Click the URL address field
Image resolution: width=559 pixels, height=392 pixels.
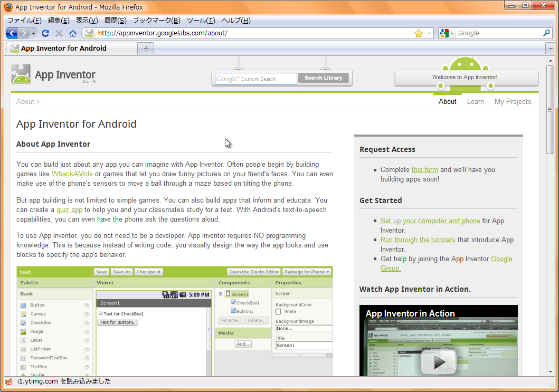tap(254, 33)
